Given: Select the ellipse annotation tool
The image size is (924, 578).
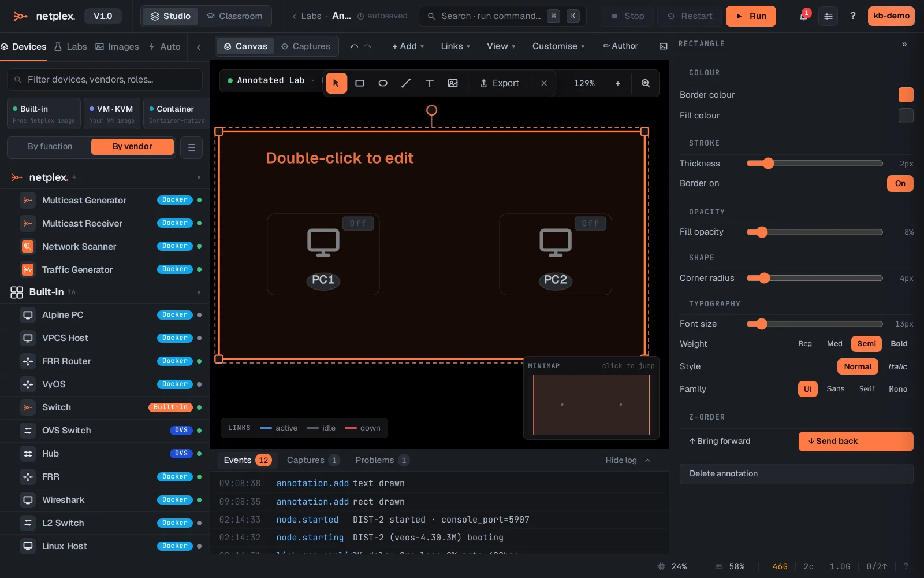Looking at the screenshot, I should pyautogui.click(x=383, y=83).
